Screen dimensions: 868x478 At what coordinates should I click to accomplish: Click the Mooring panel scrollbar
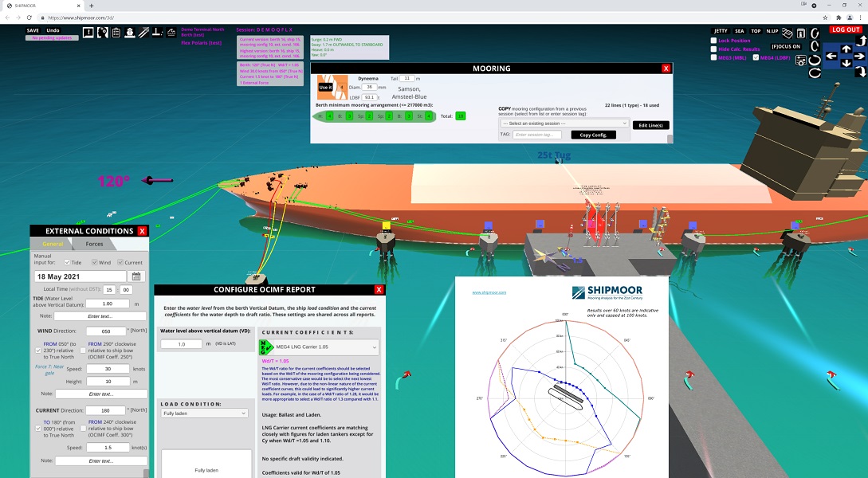tap(670, 139)
